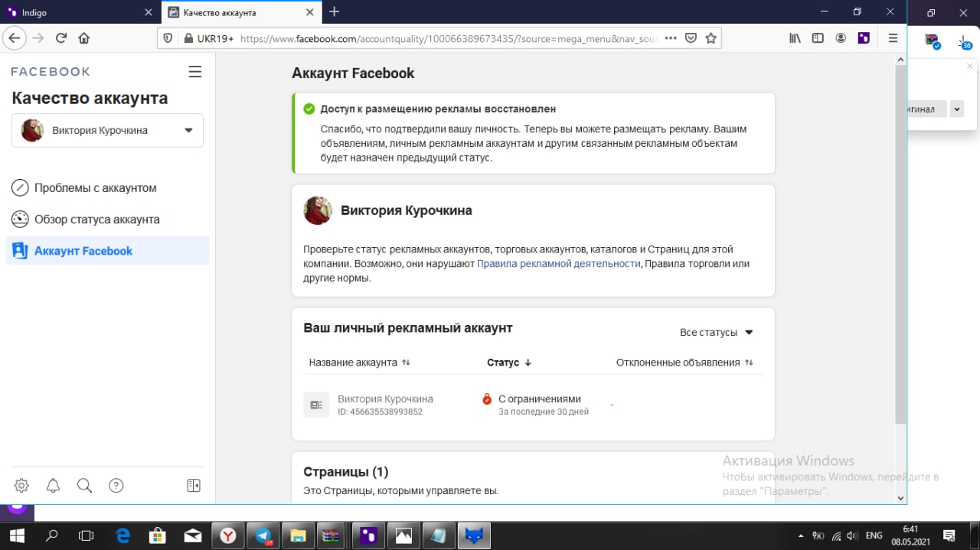Viewport: 980px width, 550px height.
Task: Open a new browser tab
Action: (x=334, y=11)
